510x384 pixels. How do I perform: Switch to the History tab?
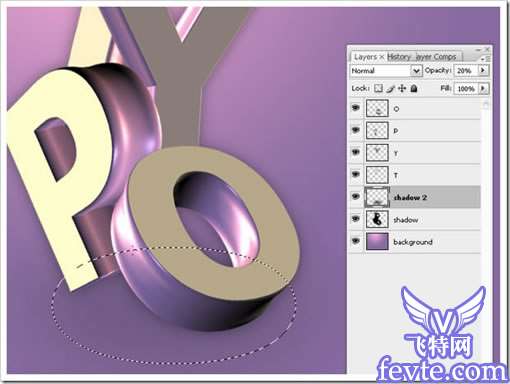[399, 57]
